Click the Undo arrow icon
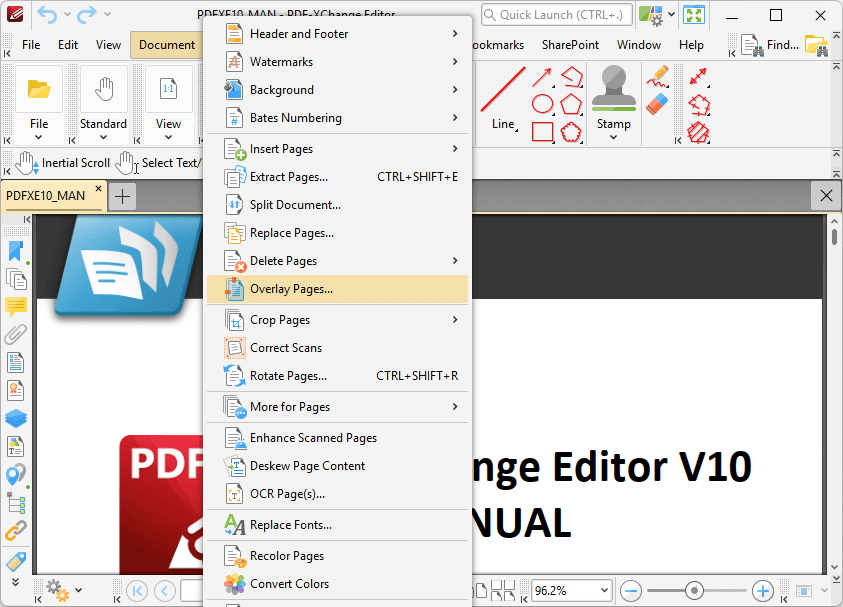Viewport: 843px width, 607px height. click(47, 15)
